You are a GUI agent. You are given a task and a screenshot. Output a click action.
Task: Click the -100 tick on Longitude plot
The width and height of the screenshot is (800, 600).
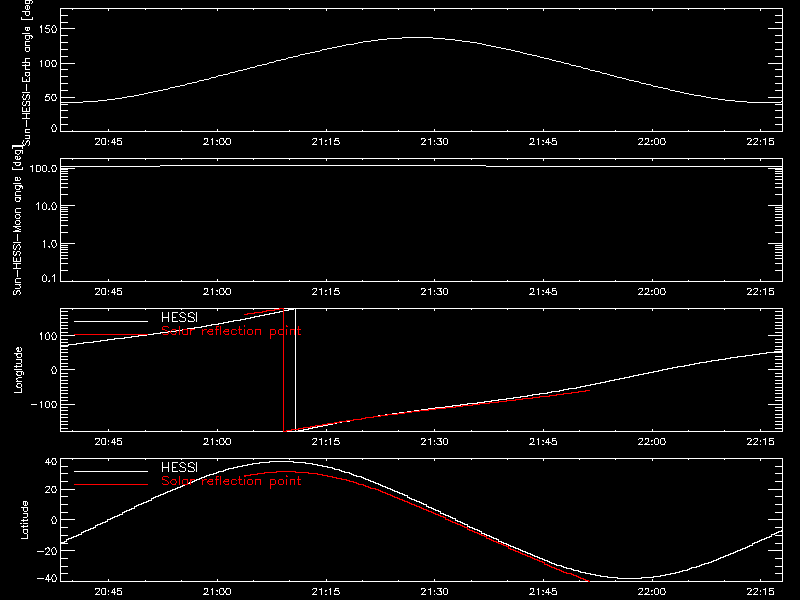(44, 404)
